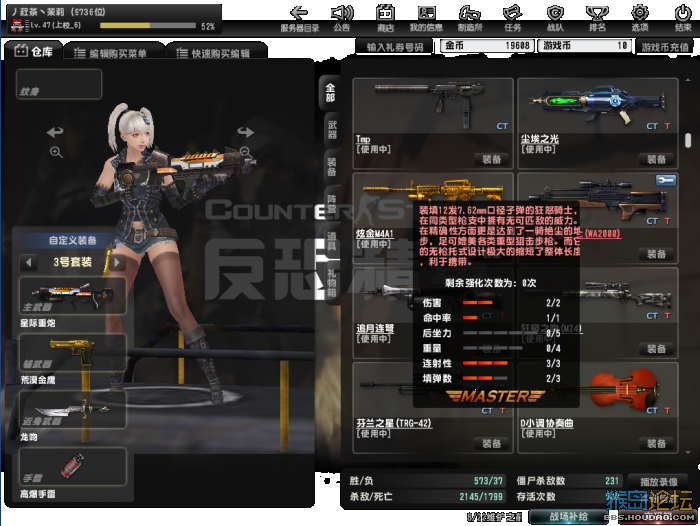
Task: Click the 杀敌/死亡 2145/1799 stat
Action: (x=426, y=497)
